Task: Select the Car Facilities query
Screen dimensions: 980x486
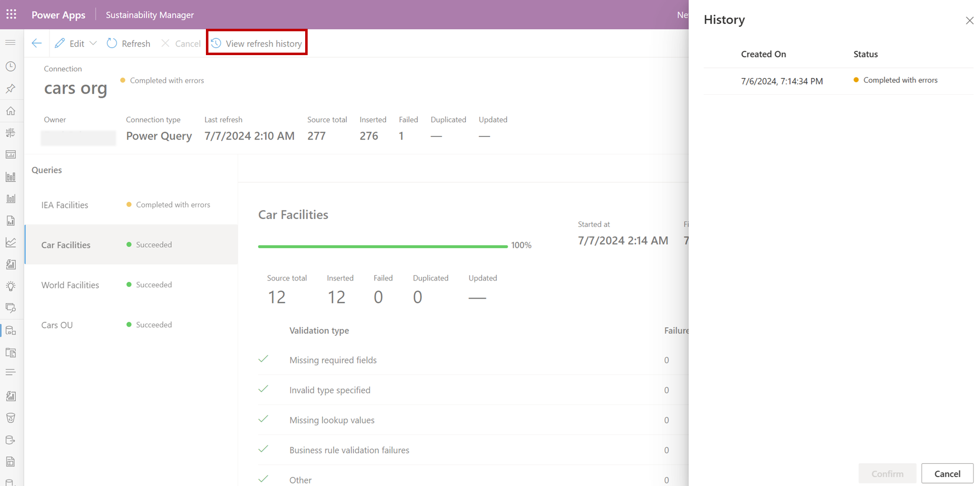Action: pyautogui.click(x=131, y=245)
